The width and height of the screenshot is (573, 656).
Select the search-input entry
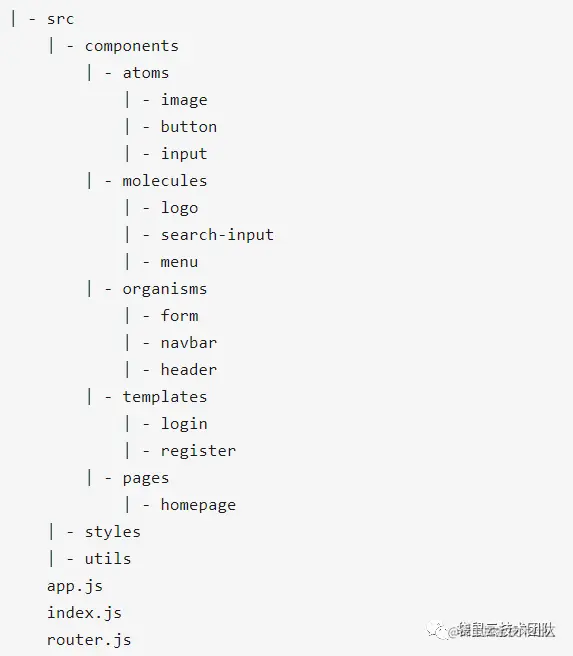click(217, 235)
